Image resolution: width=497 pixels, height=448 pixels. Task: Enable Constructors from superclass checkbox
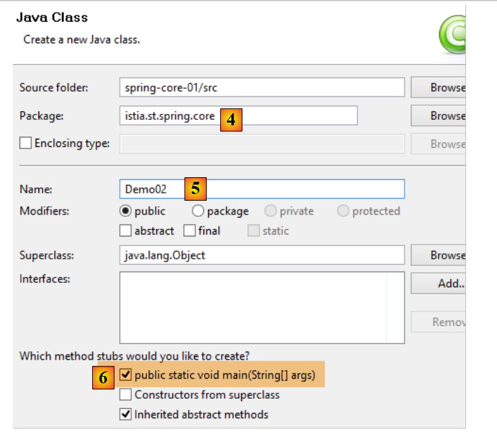(125, 395)
